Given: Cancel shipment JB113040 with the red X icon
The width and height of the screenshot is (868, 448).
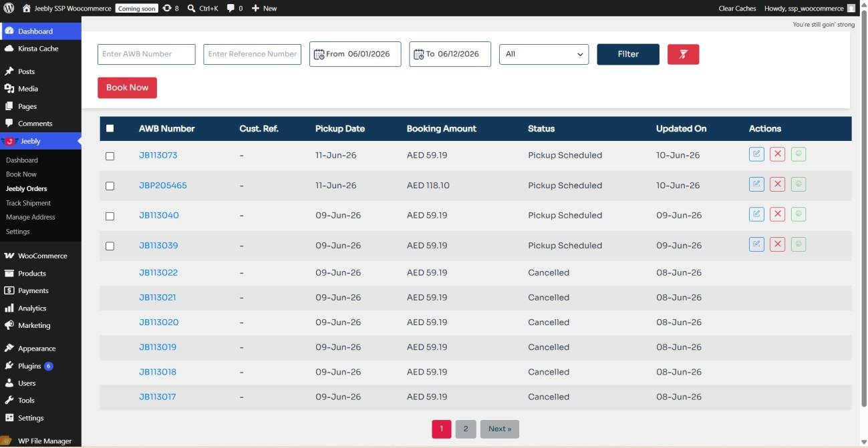Looking at the screenshot, I should (x=777, y=214).
